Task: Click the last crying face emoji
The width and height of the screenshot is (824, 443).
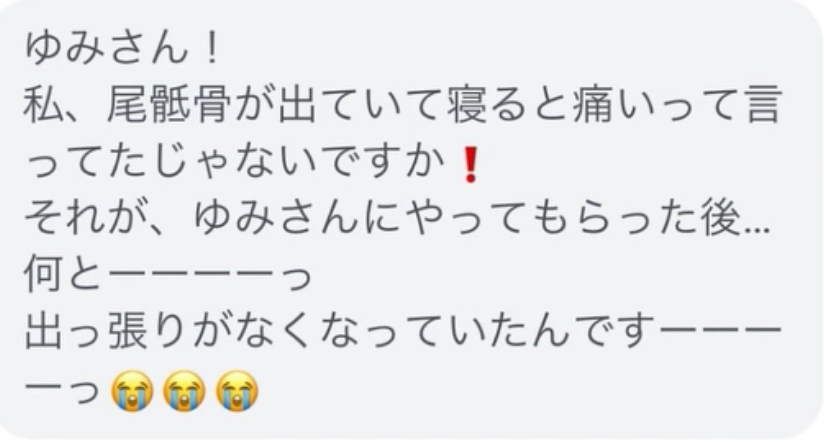Action: point(236,390)
